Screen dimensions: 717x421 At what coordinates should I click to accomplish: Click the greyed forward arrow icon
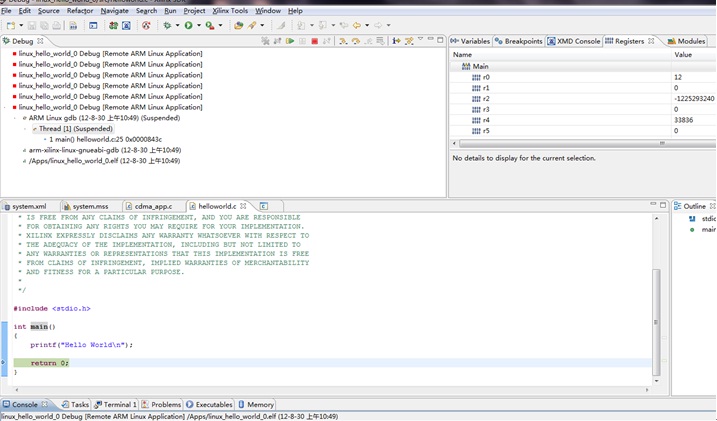pyautogui.click(x=378, y=26)
